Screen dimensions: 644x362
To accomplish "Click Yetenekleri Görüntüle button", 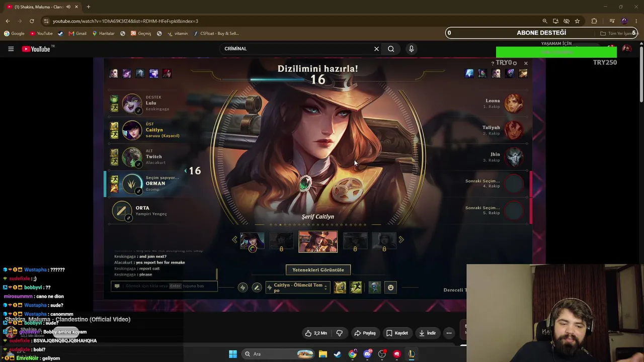I will (318, 270).
